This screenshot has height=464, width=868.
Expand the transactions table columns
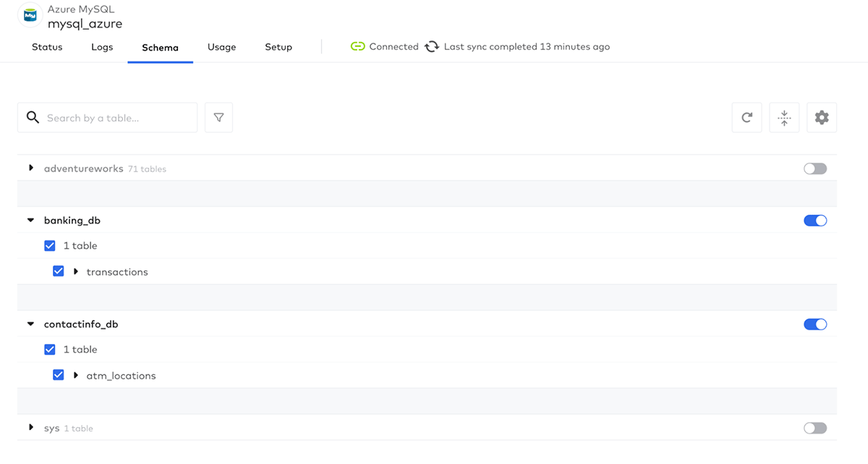point(76,272)
